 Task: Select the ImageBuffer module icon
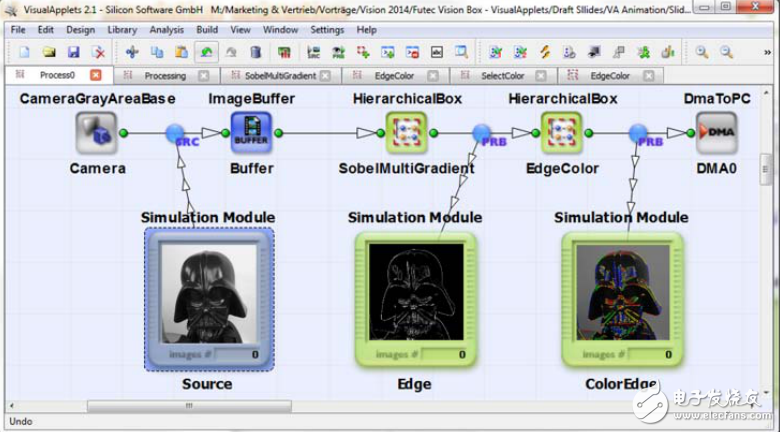pos(251,133)
